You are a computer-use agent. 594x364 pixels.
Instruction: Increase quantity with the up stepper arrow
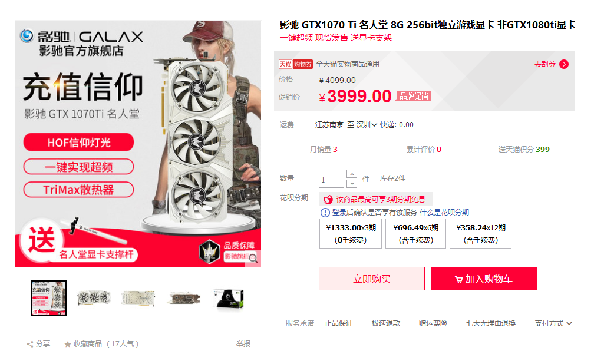(x=352, y=174)
